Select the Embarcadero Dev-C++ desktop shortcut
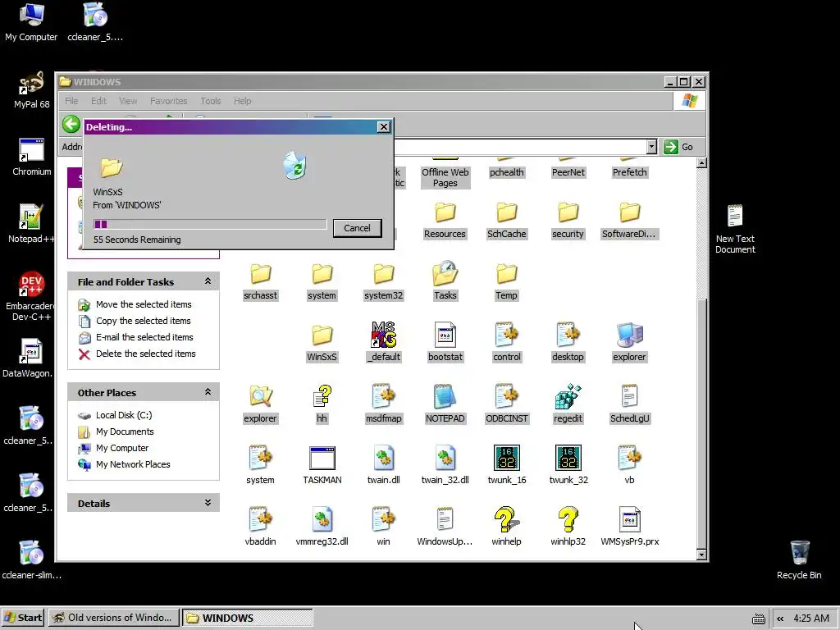 point(30,296)
